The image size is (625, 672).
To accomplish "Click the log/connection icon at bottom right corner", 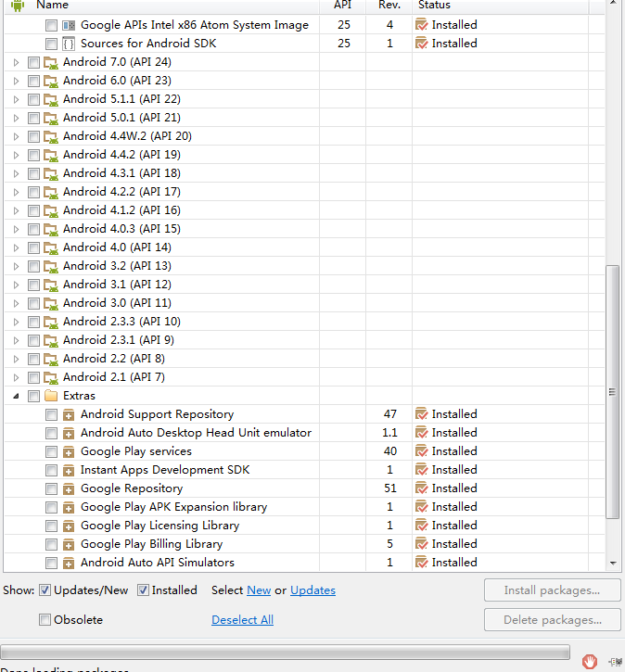I will pyautogui.click(x=615, y=662).
